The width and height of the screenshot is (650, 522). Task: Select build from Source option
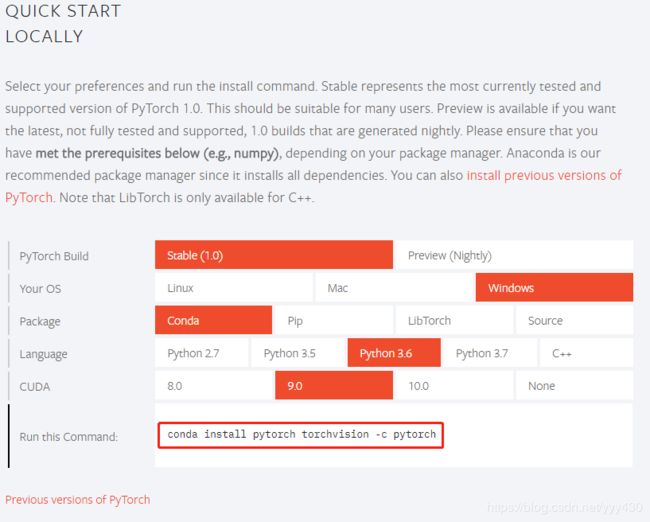(574, 320)
